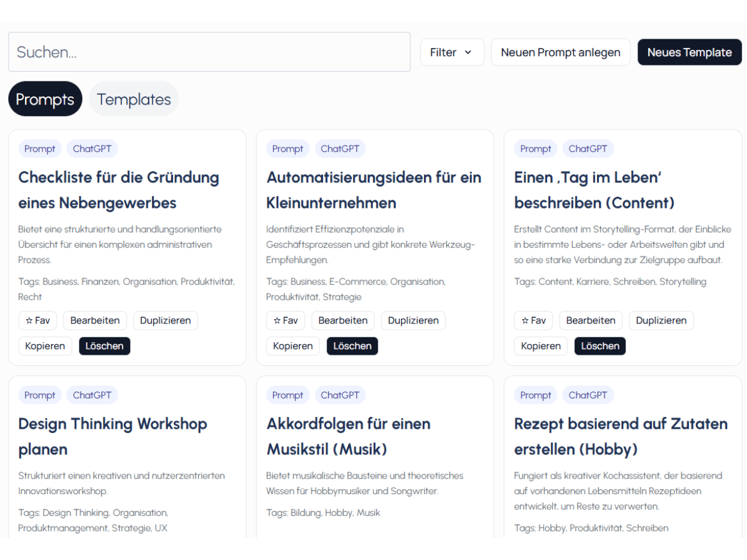Edit the Tag im Leben prompt
Image resolution: width=747 pixels, height=560 pixels.
(x=591, y=320)
